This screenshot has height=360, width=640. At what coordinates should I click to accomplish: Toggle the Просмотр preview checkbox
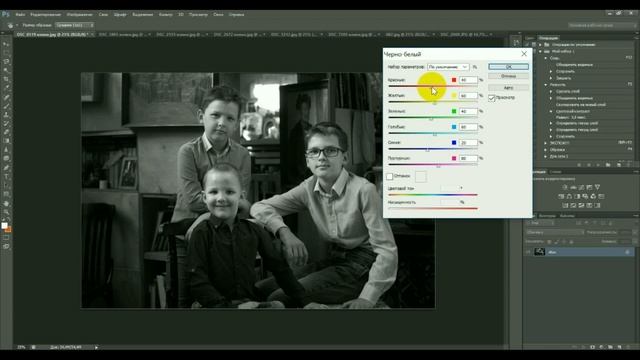pos(491,98)
